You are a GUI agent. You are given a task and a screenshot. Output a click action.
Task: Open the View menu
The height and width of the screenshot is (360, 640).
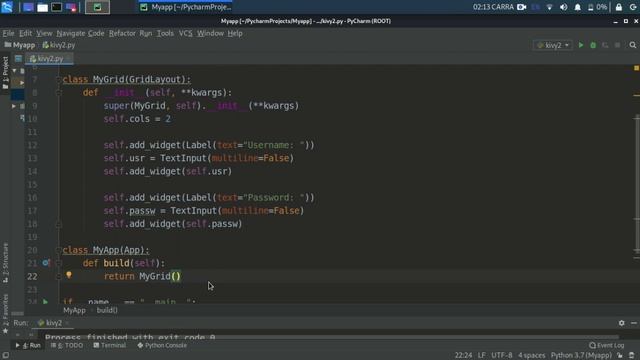[x=44, y=33]
